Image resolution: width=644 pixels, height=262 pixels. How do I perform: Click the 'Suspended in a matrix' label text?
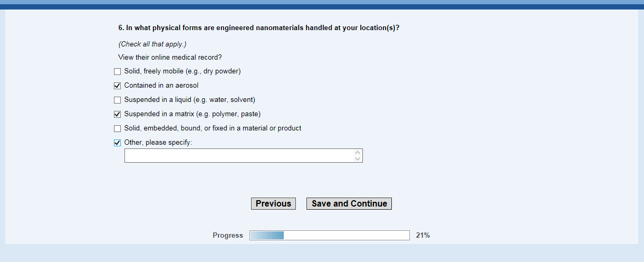click(x=192, y=114)
